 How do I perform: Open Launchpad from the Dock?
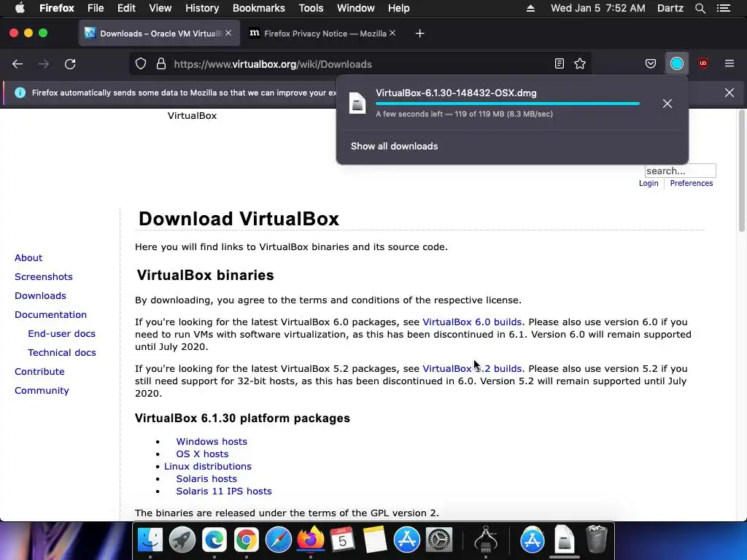click(x=182, y=540)
